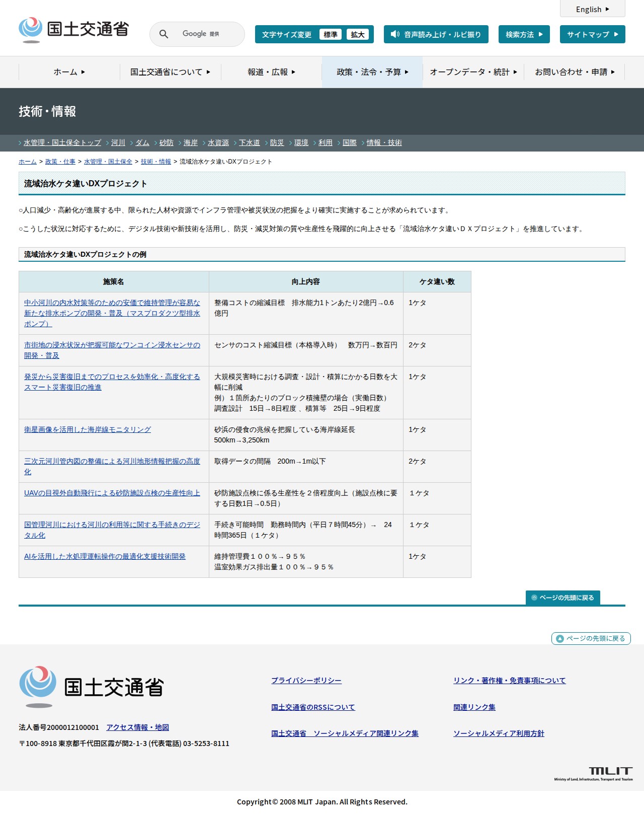
Task: Open the 海岸 sub-navigation link
Action: pyautogui.click(x=191, y=143)
